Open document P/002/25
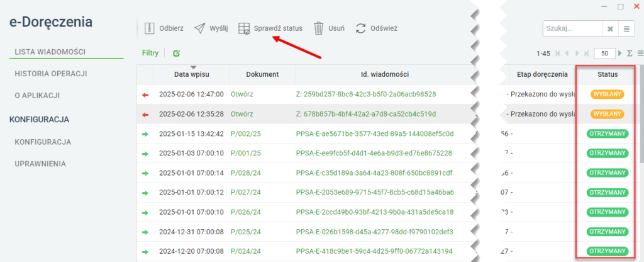Screen dimensions: 644x262 click(246, 134)
